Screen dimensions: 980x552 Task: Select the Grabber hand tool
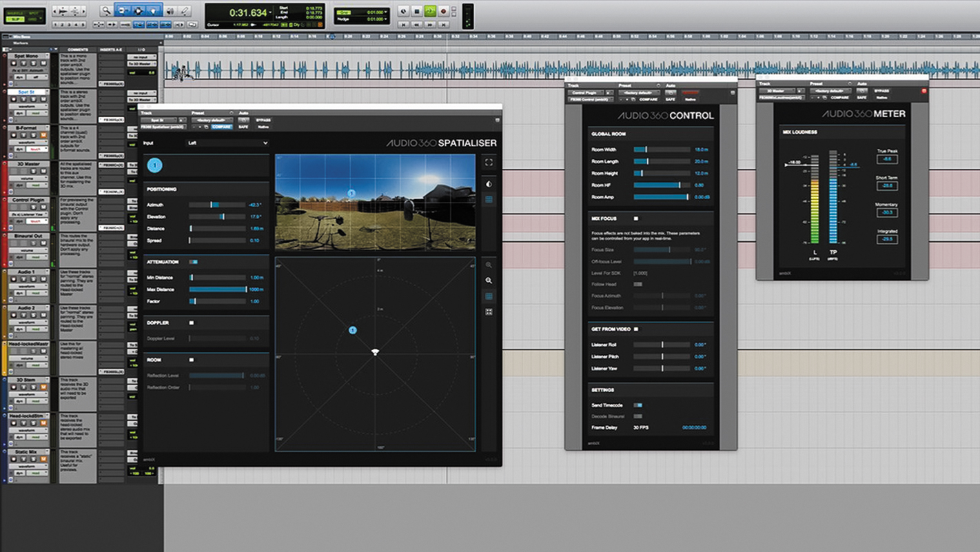154,10
